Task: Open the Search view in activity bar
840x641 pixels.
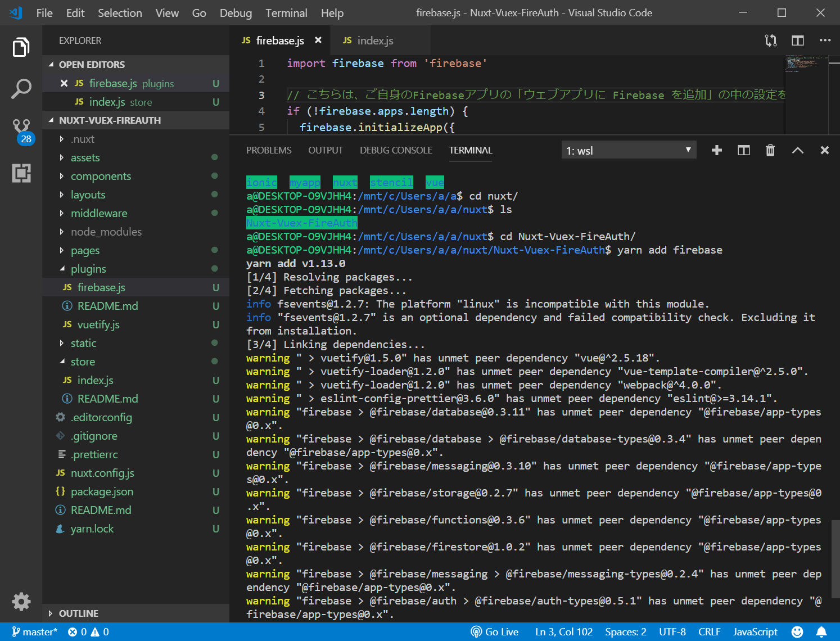Action: point(21,89)
